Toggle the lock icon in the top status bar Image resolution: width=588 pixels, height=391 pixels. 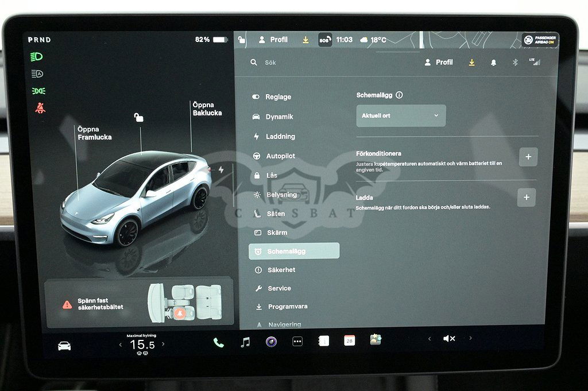pos(242,40)
